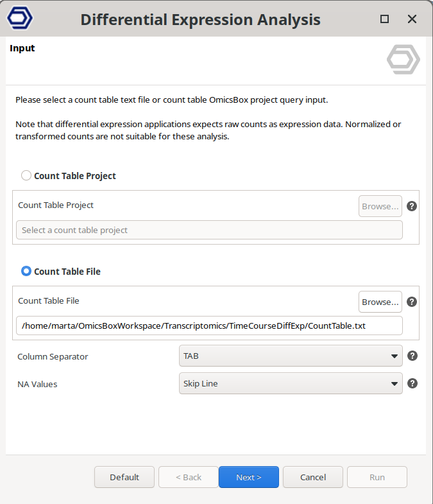Select the Count Table File radio option
Screen dimensions: 433x504
[x=26, y=271]
